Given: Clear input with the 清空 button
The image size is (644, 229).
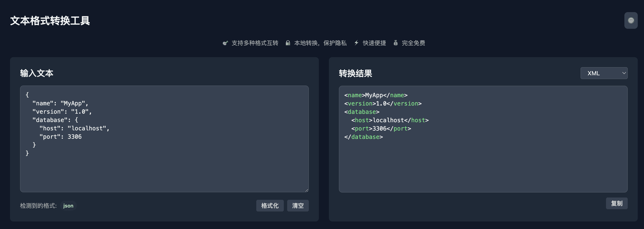Looking at the screenshot, I should [x=298, y=205].
